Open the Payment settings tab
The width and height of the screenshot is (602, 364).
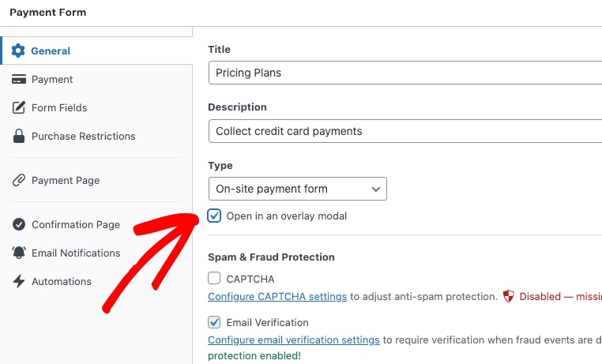click(x=52, y=79)
